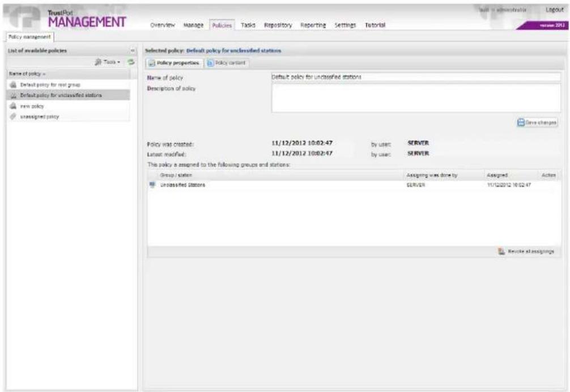Open the Repository menu
Viewport: 570px width, 392px height.
click(x=278, y=25)
